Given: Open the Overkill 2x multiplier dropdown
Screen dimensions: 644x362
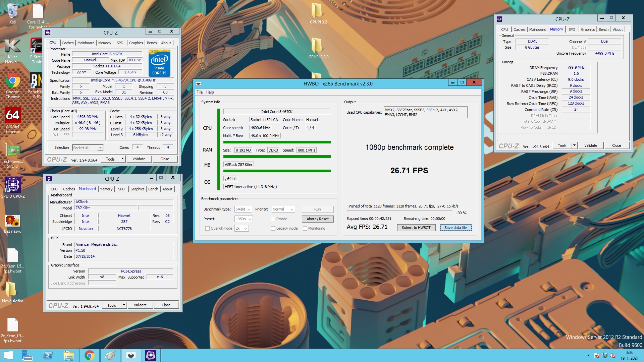Looking at the screenshot, I should click(x=241, y=229).
